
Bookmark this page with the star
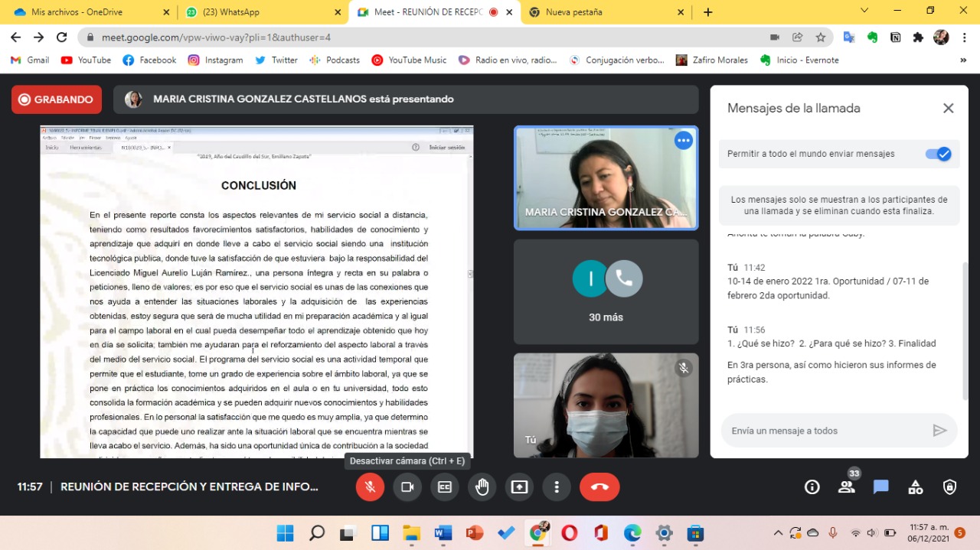[821, 37]
